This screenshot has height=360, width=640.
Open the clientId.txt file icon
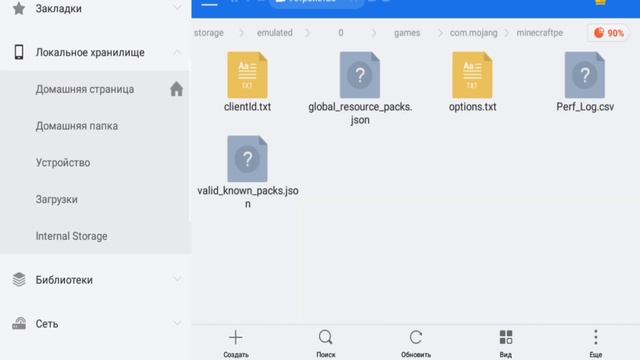pyautogui.click(x=247, y=75)
